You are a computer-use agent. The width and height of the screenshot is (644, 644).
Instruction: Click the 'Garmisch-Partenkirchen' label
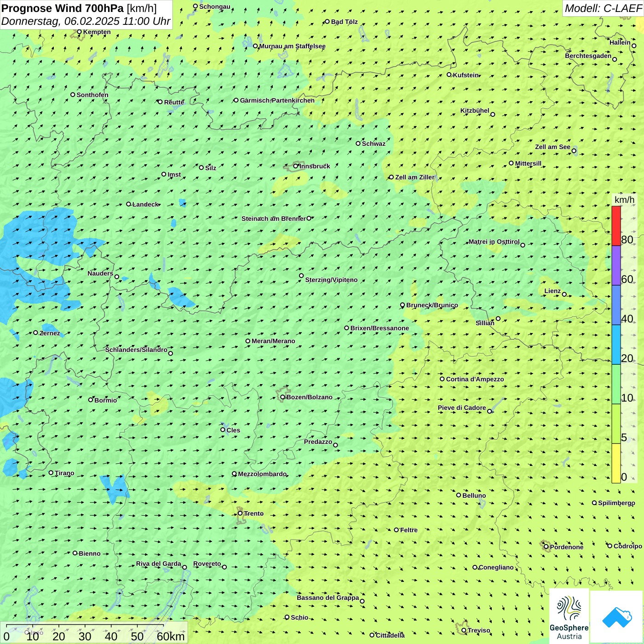(277, 100)
